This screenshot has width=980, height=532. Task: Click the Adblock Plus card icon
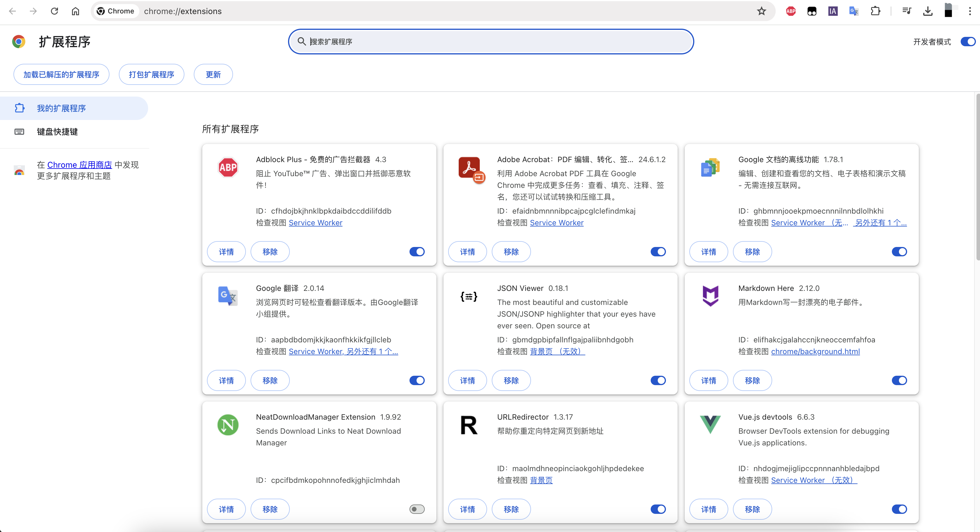(228, 167)
